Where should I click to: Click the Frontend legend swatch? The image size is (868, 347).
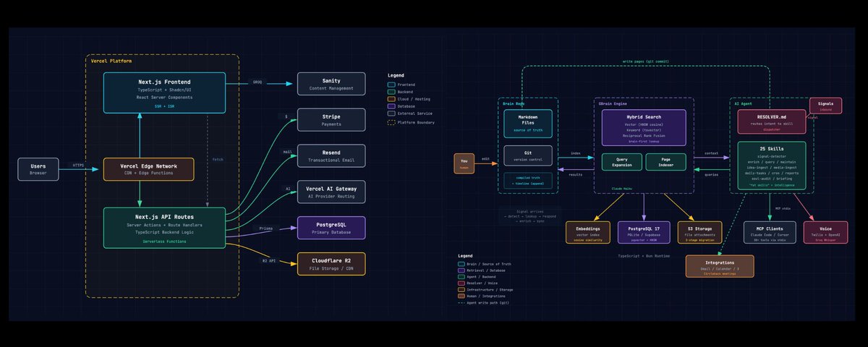391,85
